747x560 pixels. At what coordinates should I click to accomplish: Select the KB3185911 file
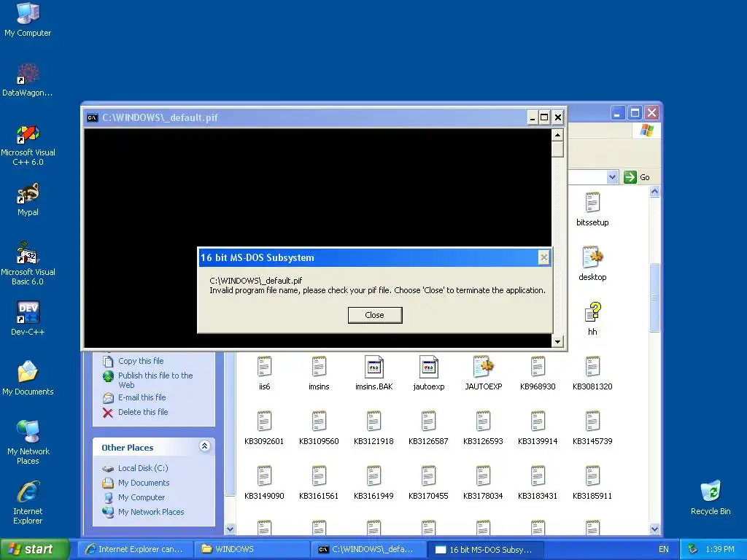(x=592, y=483)
